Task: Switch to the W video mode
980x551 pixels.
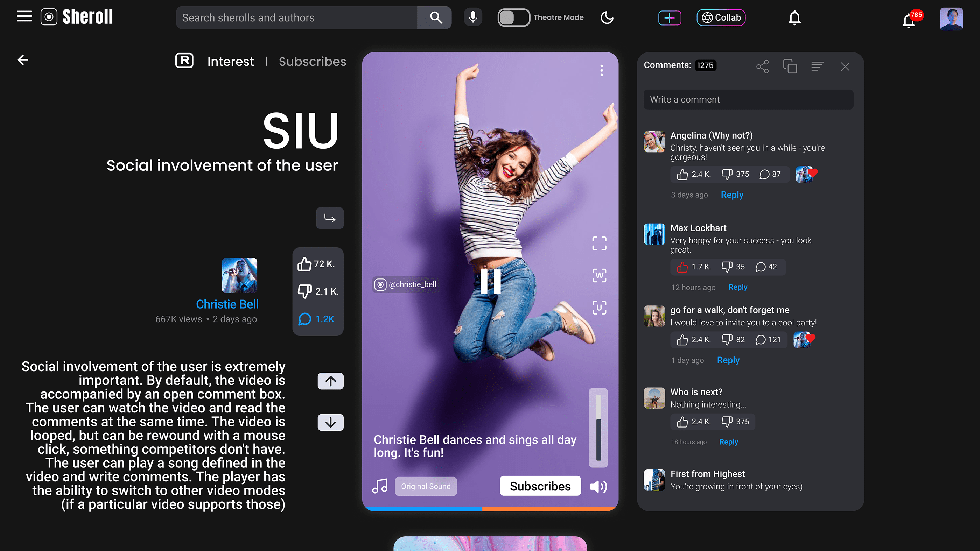Action: tap(599, 275)
